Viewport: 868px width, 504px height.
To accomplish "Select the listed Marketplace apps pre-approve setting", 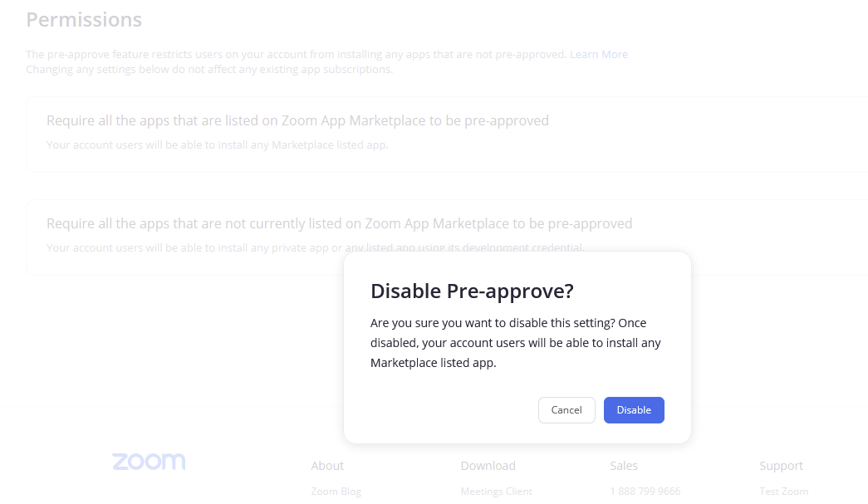I will click(x=297, y=121).
